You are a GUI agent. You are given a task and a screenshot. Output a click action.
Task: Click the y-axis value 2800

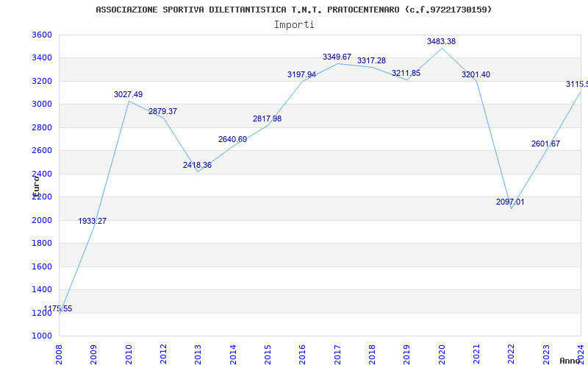point(42,127)
